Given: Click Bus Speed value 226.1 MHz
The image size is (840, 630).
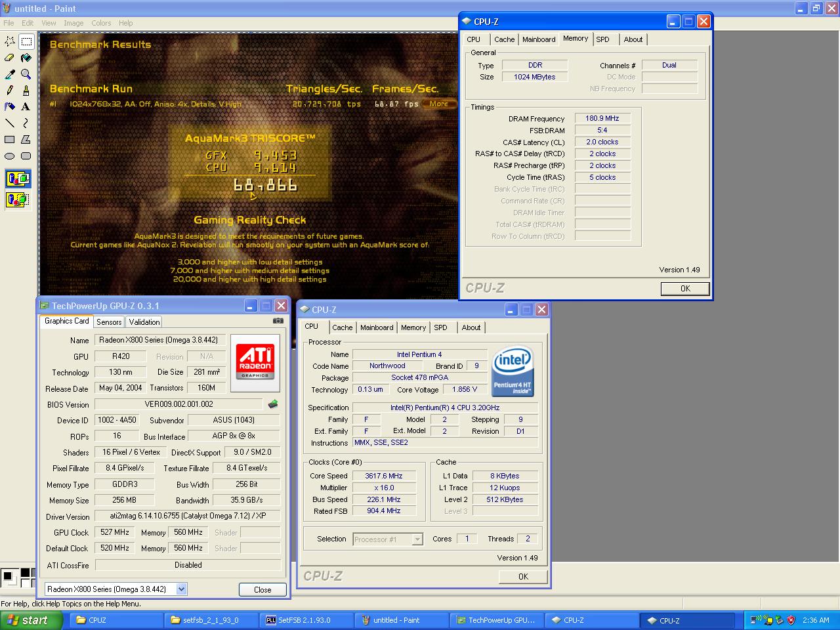Looking at the screenshot, I should (x=384, y=499).
